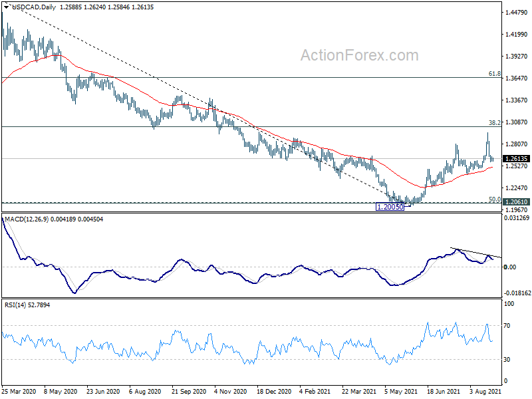The width and height of the screenshot is (532, 399).
Task: Select the MACD upper scale value 0.031269
Action: (517, 218)
